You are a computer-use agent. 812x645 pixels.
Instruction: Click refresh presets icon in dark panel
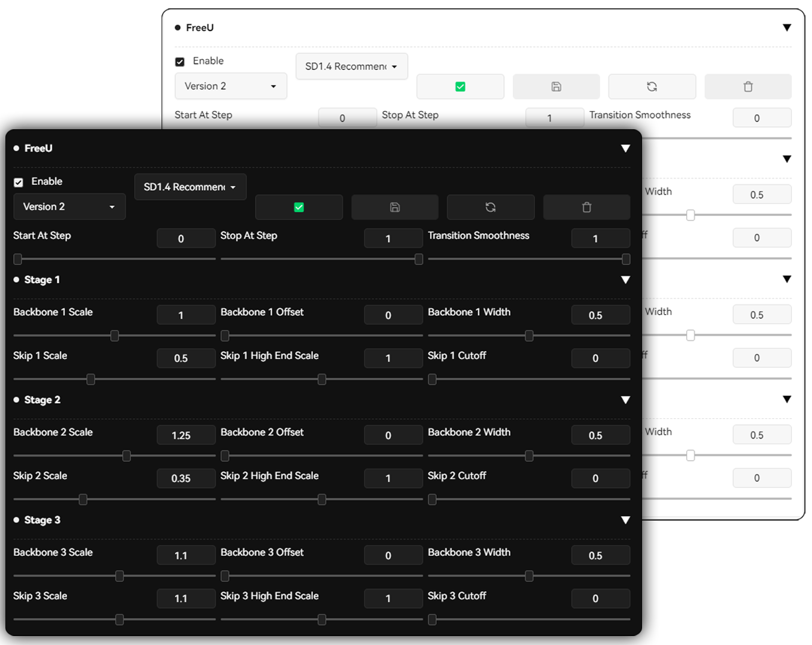pos(491,207)
